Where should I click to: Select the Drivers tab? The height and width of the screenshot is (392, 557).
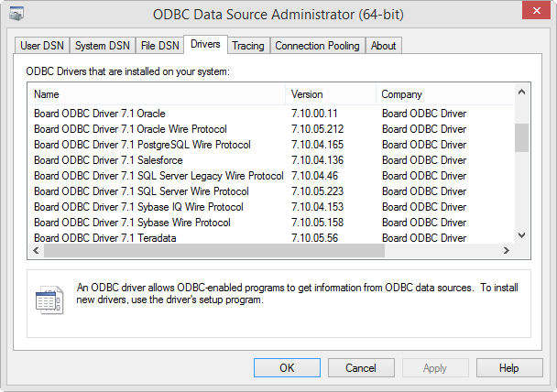(x=205, y=44)
